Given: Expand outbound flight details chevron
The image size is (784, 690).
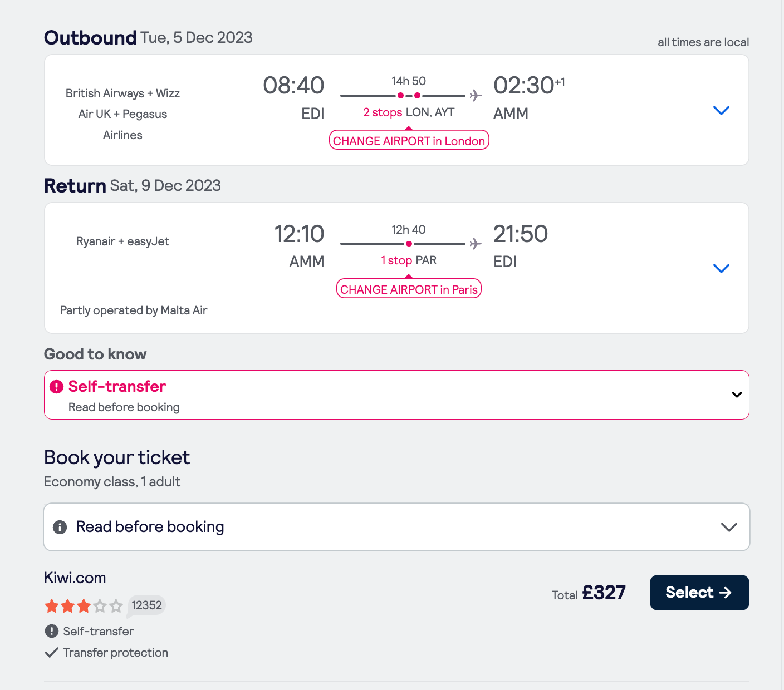Looking at the screenshot, I should coord(721,110).
